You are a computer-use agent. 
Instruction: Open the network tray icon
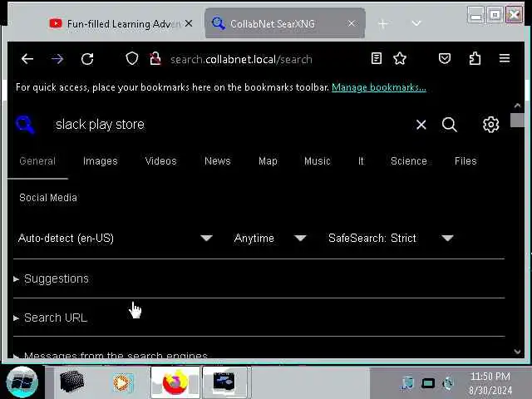(407, 383)
